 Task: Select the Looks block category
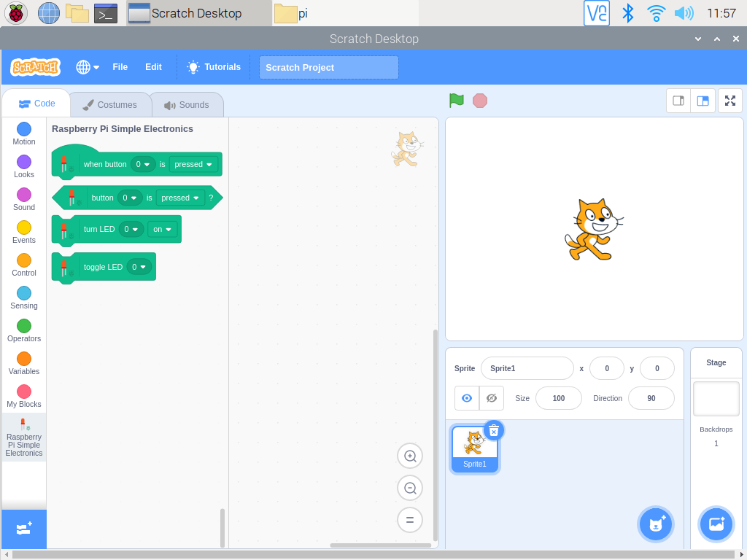click(x=24, y=167)
